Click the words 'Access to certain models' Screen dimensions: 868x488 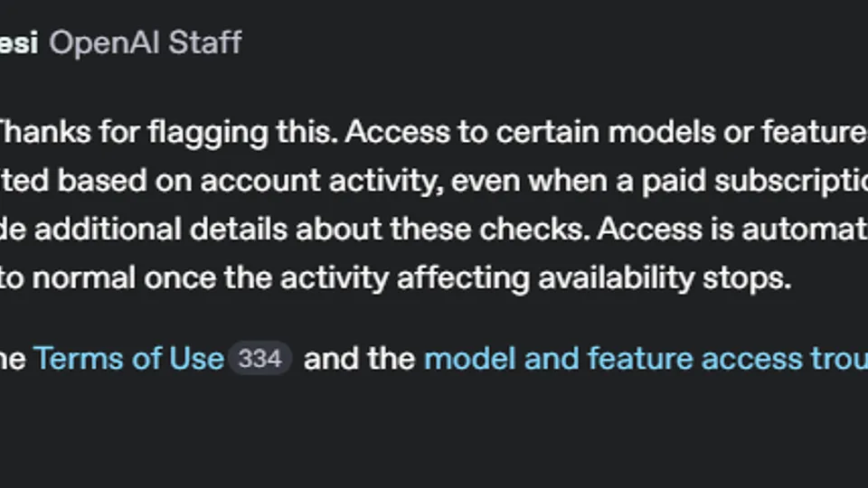pyautogui.click(x=472, y=132)
